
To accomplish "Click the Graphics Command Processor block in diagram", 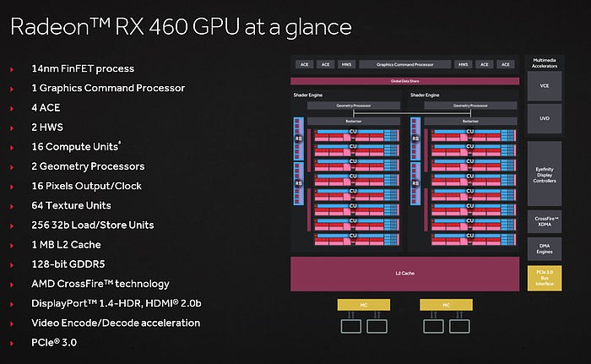I will tap(404, 64).
